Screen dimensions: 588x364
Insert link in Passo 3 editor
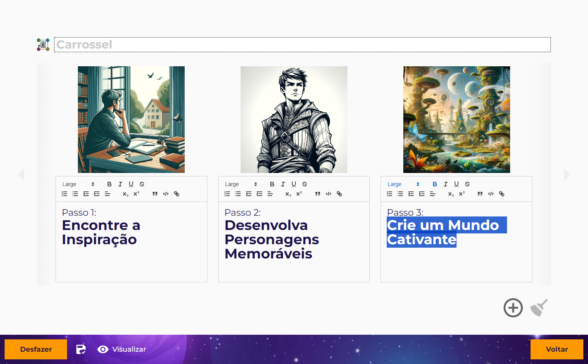(502, 194)
